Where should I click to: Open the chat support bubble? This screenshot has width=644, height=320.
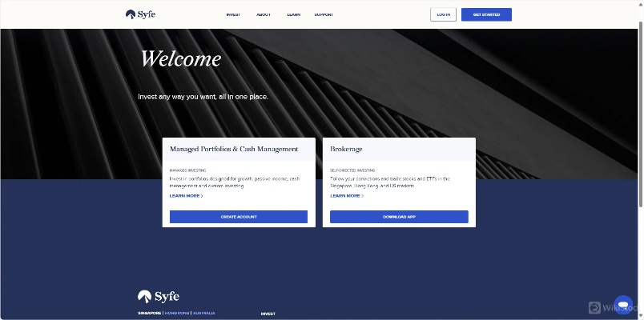pyautogui.click(x=622, y=305)
